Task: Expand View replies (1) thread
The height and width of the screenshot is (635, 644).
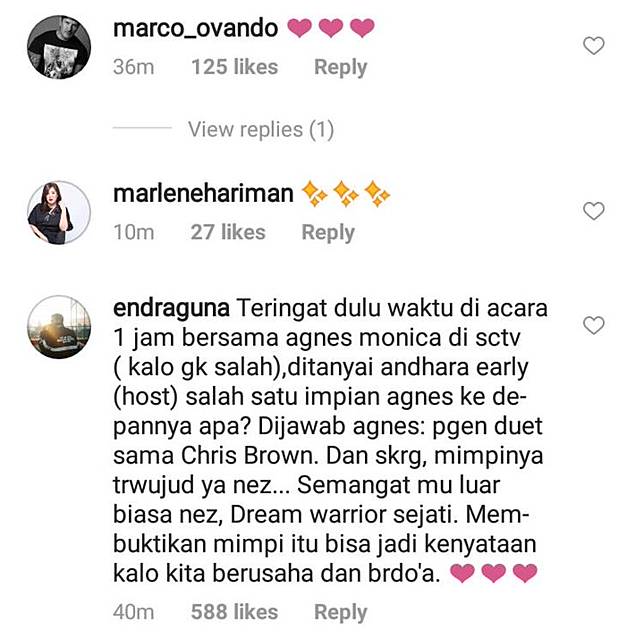Action: point(261,129)
